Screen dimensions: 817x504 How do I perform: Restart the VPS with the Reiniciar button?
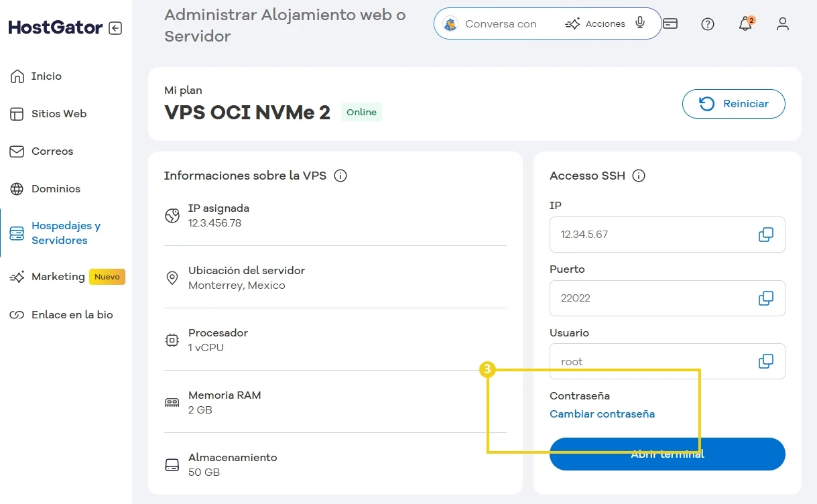point(733,104)
